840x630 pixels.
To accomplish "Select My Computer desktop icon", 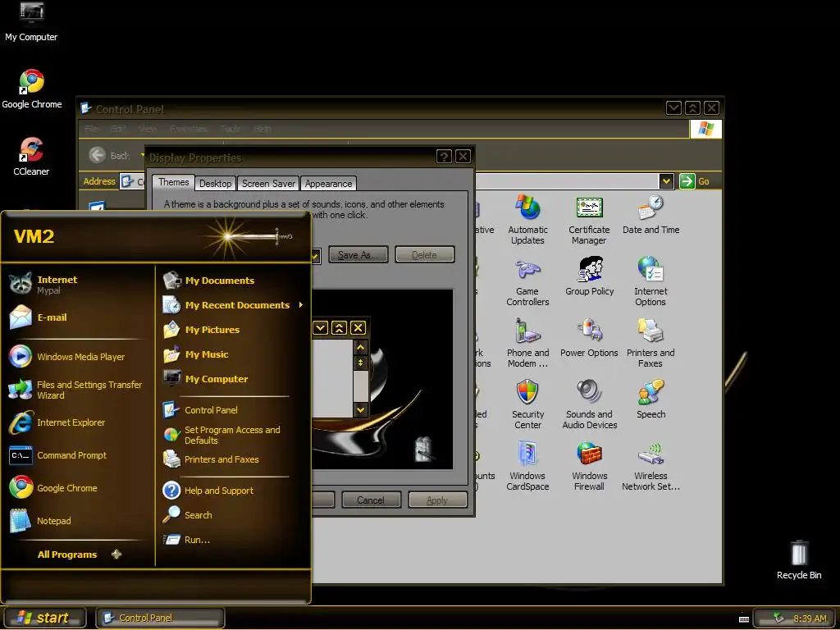I will point(31,22).
